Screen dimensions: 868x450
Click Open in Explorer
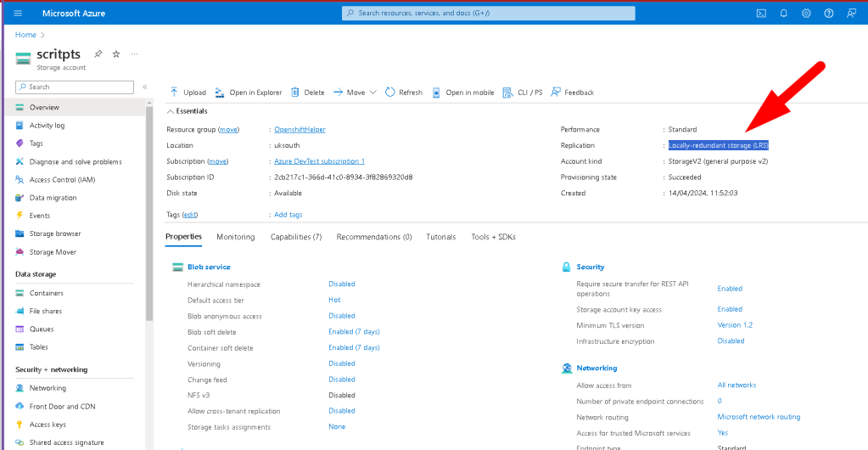point(249,93)
